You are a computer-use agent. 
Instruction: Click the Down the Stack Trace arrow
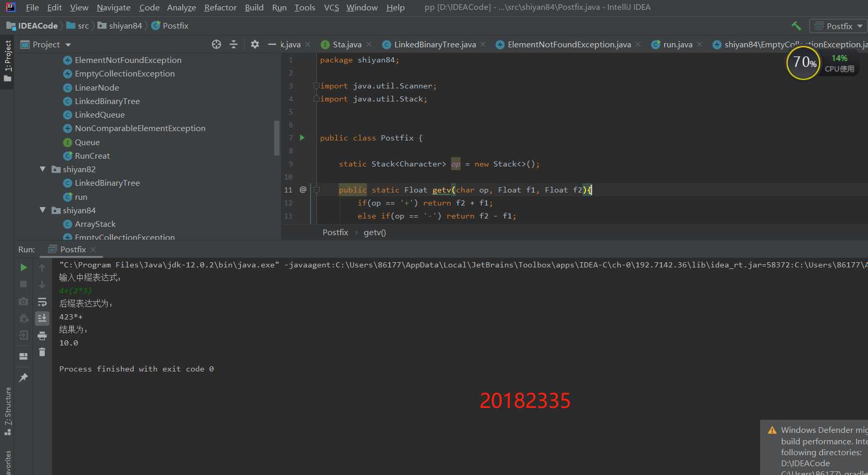[x=42, y=284]
